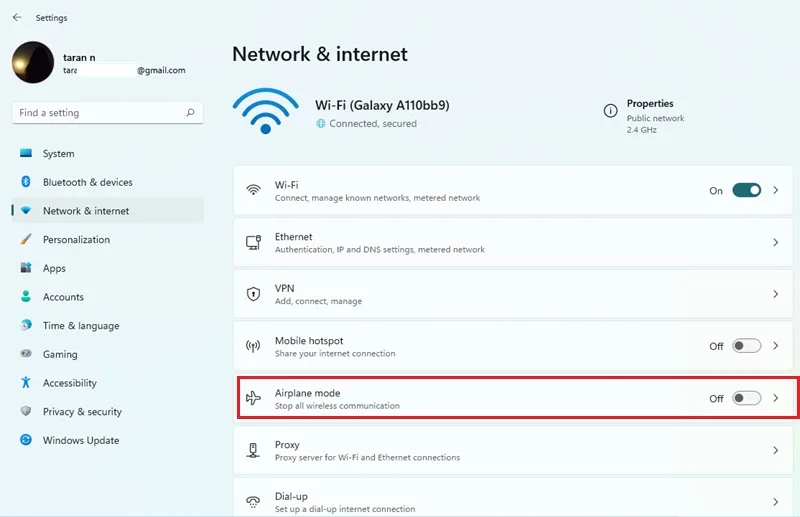Enable the Airplane mode toggle

(x=746, y=398)
